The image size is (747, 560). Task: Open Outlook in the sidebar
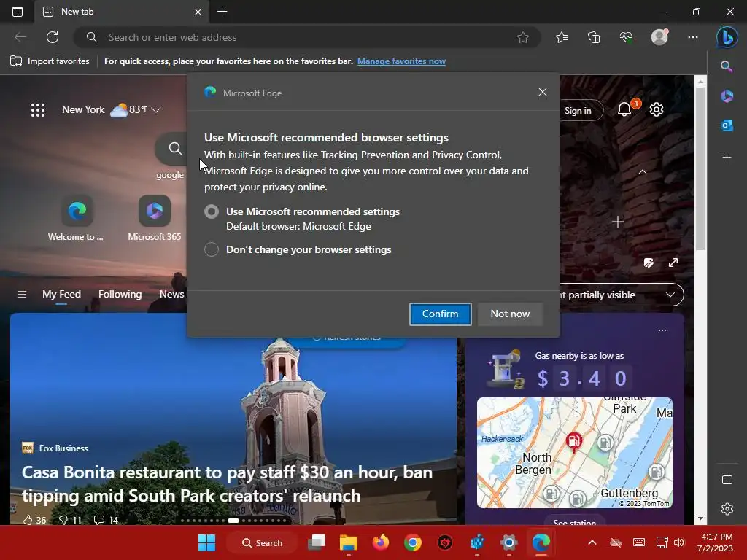pyautogui.click(x=727, y=125)
